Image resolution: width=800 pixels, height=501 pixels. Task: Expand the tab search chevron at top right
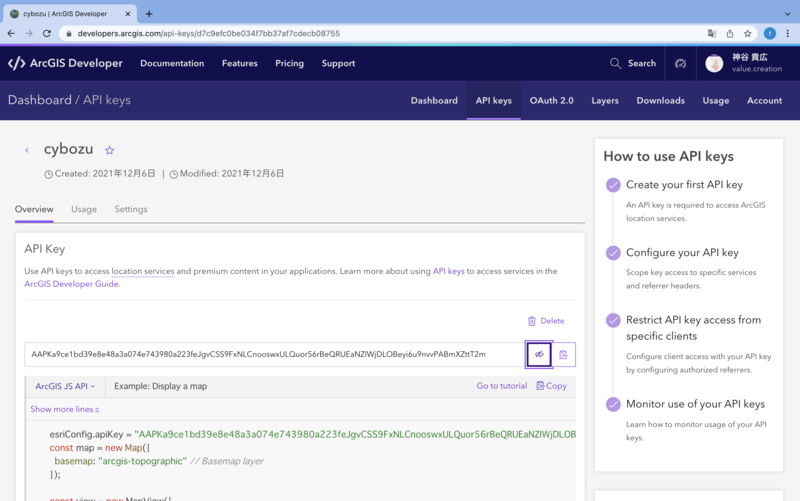pos(788,14)
